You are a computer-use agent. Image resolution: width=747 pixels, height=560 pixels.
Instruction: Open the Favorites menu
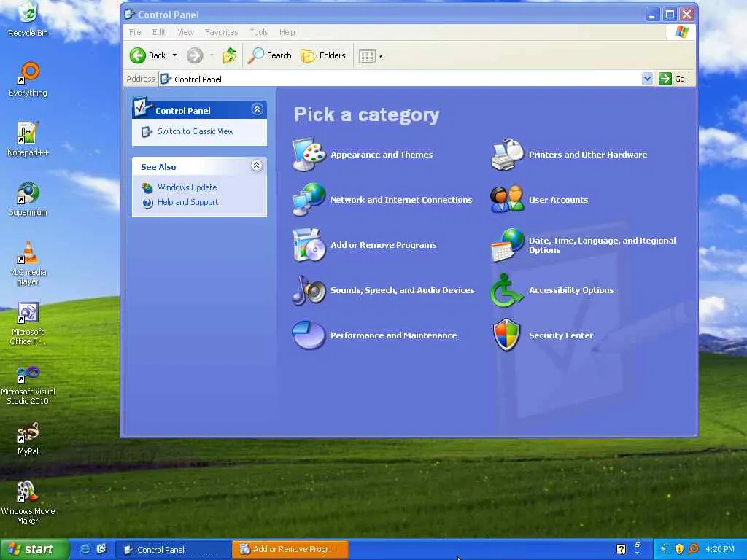(221, 32)
